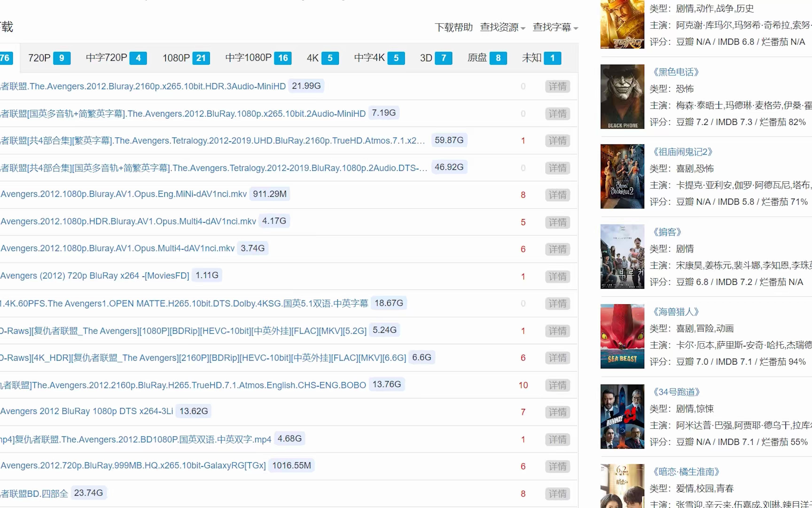This screenshot has width=812, height=508.
Task: Open the 59.87G Tetralogy UHD link
Action: [x=213, y=140]
